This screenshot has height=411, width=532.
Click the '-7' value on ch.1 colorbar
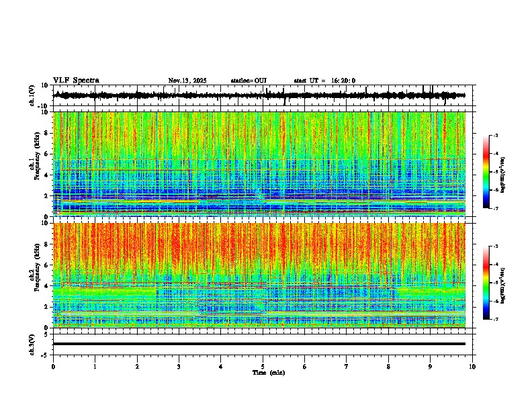pyautogui.click(x=495, y=209)
